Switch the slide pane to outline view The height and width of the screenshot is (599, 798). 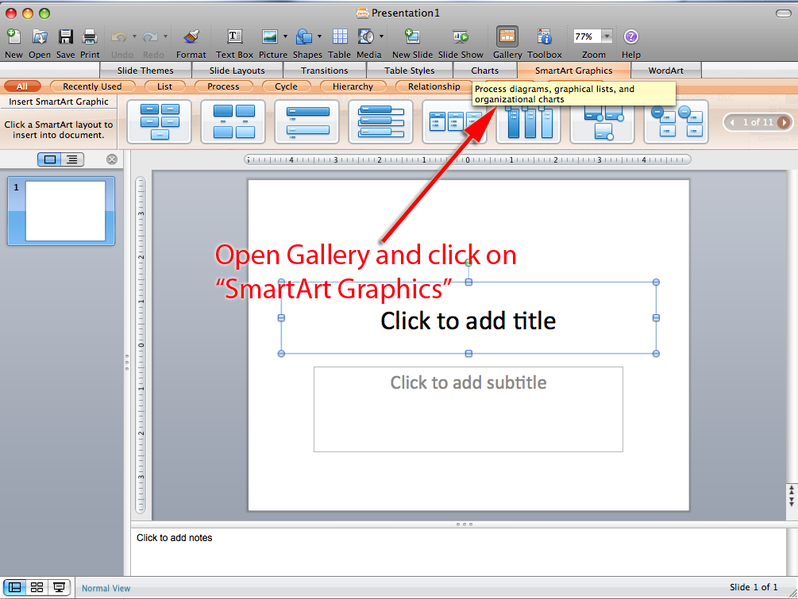click(72, 159)
